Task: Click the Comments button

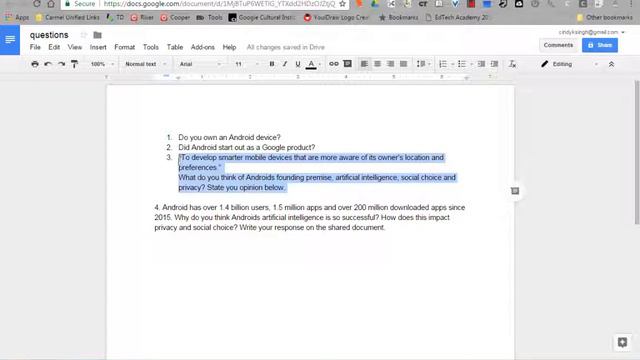Action: (x=558, y=45)
